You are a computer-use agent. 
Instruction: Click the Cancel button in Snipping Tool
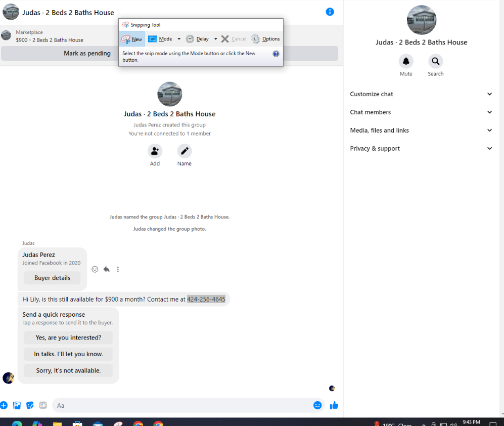pyautogui.click(x=234, y=39)
